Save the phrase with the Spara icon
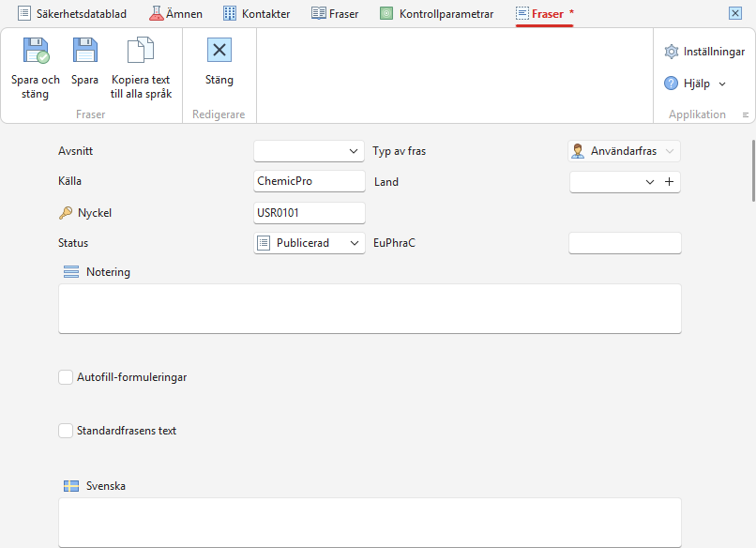The width and height of the screenshot is (756, 548). pos(85,50)
